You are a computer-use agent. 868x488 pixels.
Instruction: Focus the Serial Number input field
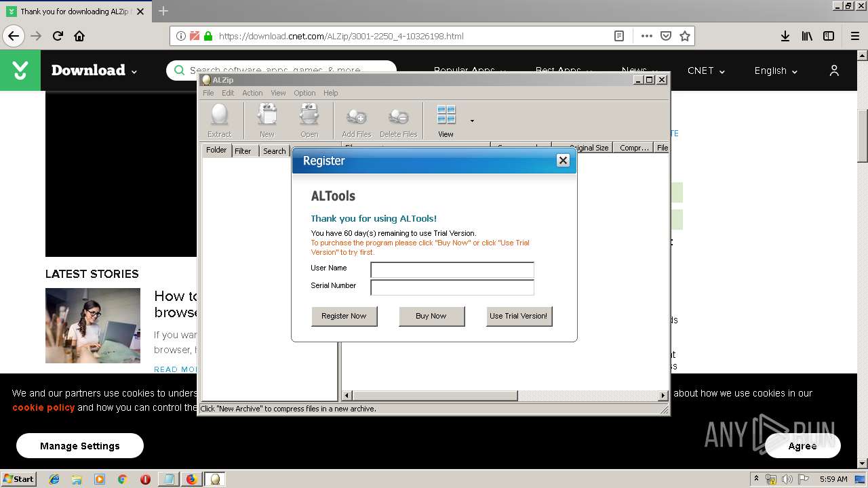[x=452, y=287]
